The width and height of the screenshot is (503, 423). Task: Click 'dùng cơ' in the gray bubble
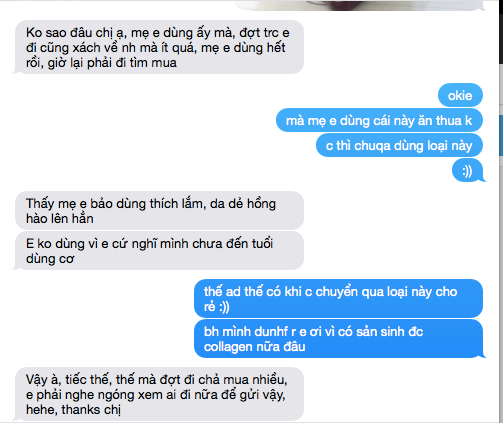coord(50,259)
